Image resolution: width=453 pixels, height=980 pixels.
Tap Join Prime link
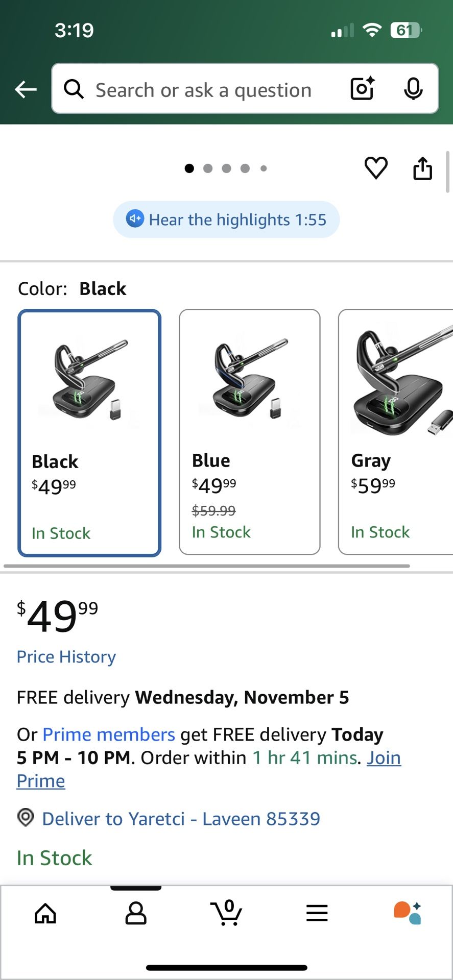pos(384,758)
